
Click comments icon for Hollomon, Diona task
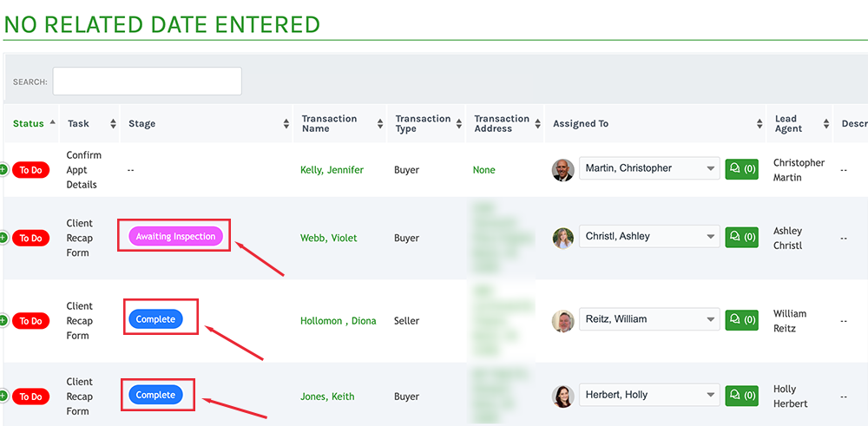tap(742, 320)
